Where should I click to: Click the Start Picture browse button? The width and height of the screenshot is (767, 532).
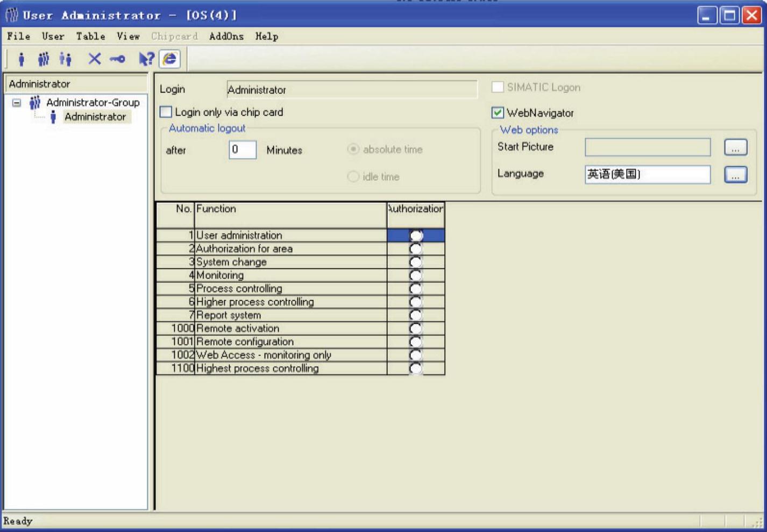[735, 147]
